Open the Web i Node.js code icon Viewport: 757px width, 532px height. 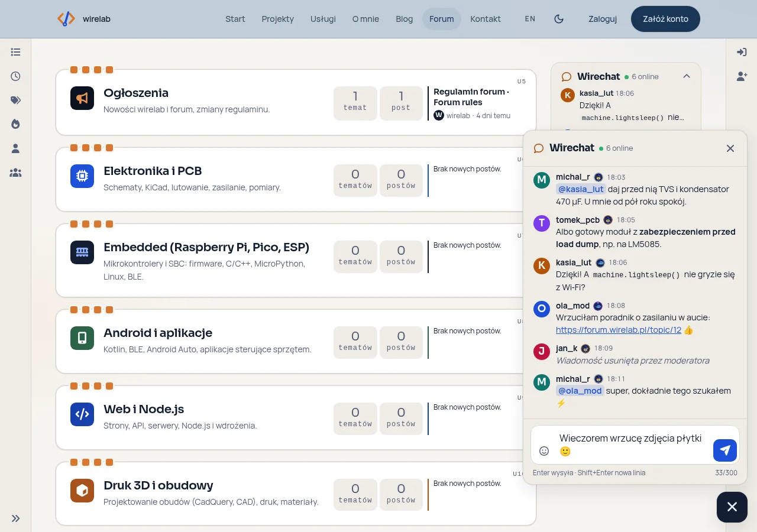(x=82, y=414)
